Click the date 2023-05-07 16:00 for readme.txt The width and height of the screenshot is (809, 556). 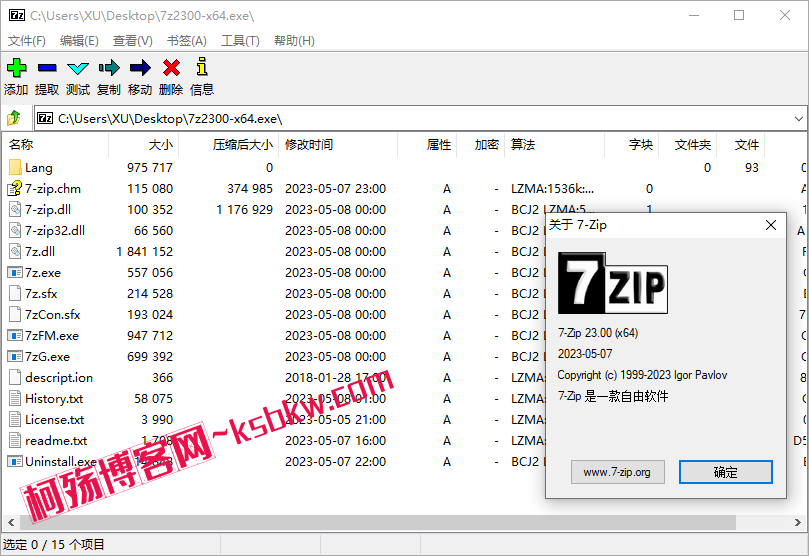tap(335, 441)
